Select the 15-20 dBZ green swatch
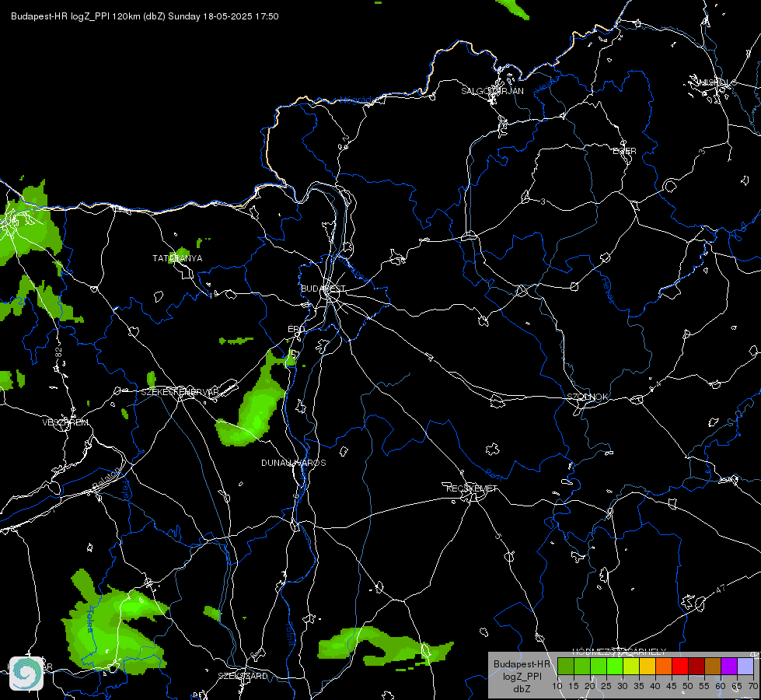Image resolution: width=761 pixels, height=700 pixels. coord(582,666)
